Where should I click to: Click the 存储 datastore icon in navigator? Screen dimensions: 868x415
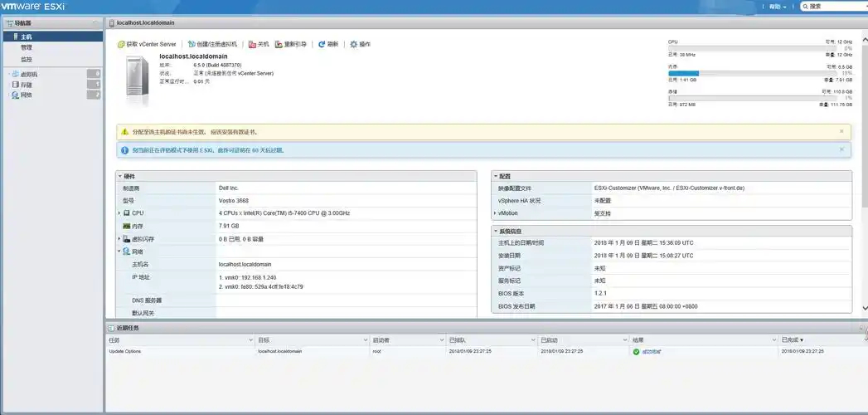[16, 85]
